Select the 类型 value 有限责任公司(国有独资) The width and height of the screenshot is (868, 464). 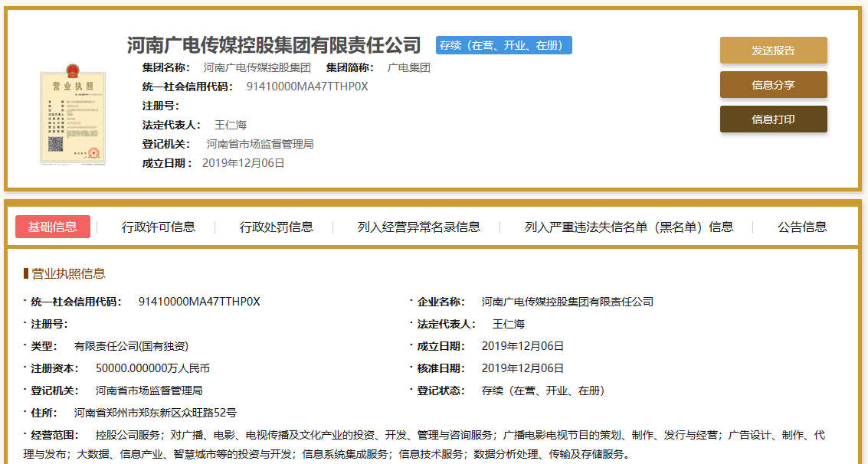[x=131, y=346]
